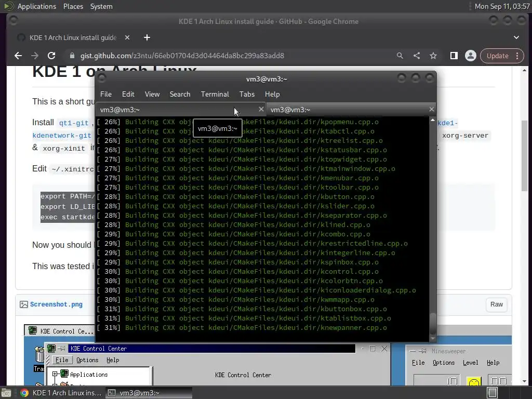View site security lock icon

72,56
